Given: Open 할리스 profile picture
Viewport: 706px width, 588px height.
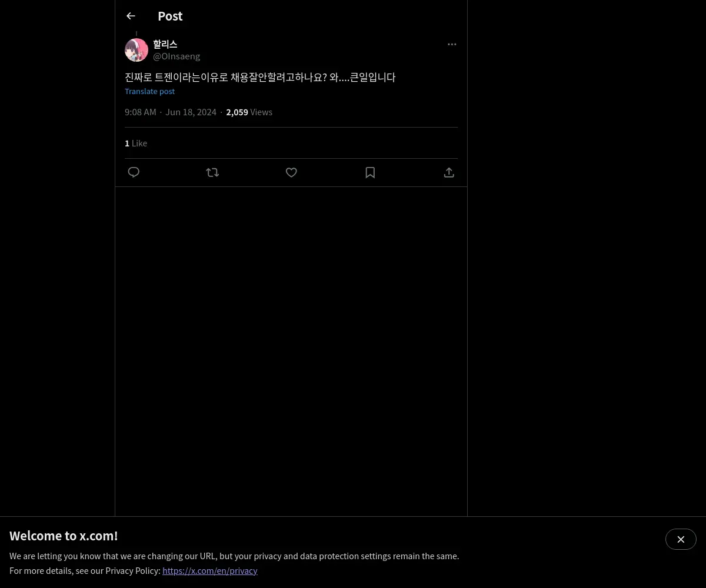Looking at the screenshot, I should (x=136, y=50).
